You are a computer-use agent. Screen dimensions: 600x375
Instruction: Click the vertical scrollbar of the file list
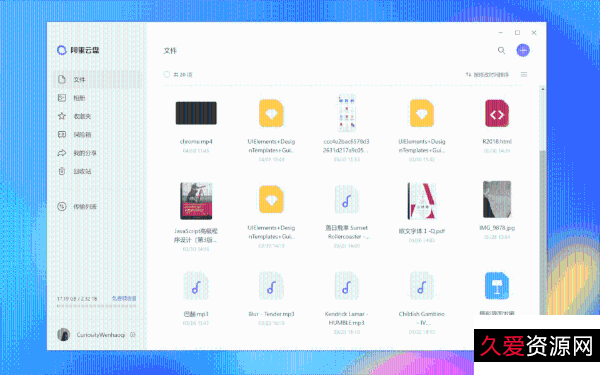[x=543, y=232]
